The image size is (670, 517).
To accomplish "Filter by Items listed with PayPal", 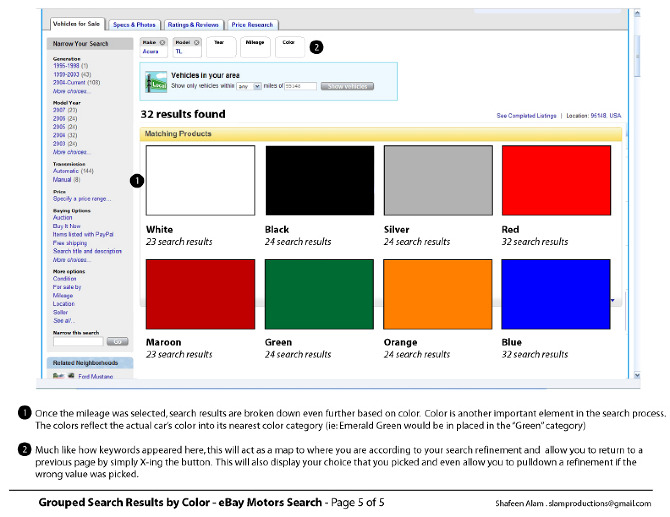I will pos(83,234).
